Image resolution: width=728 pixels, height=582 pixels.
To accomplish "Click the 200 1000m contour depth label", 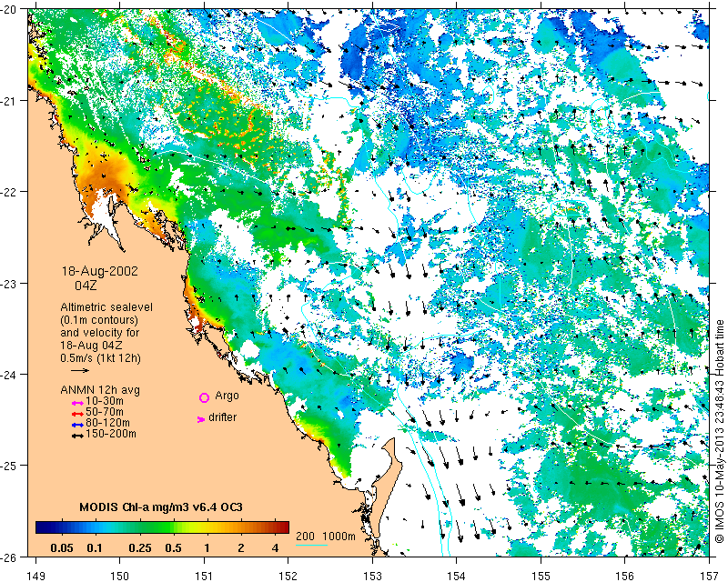I will tap(326, 536).
